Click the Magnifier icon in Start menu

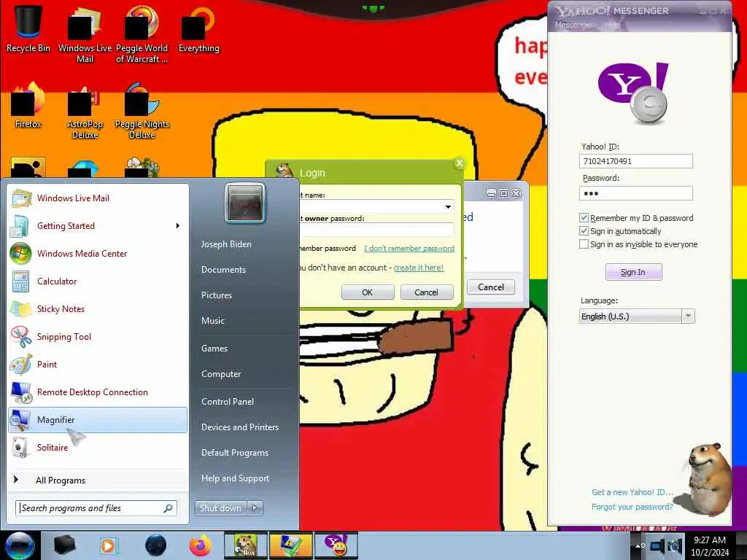pos(21,419)
